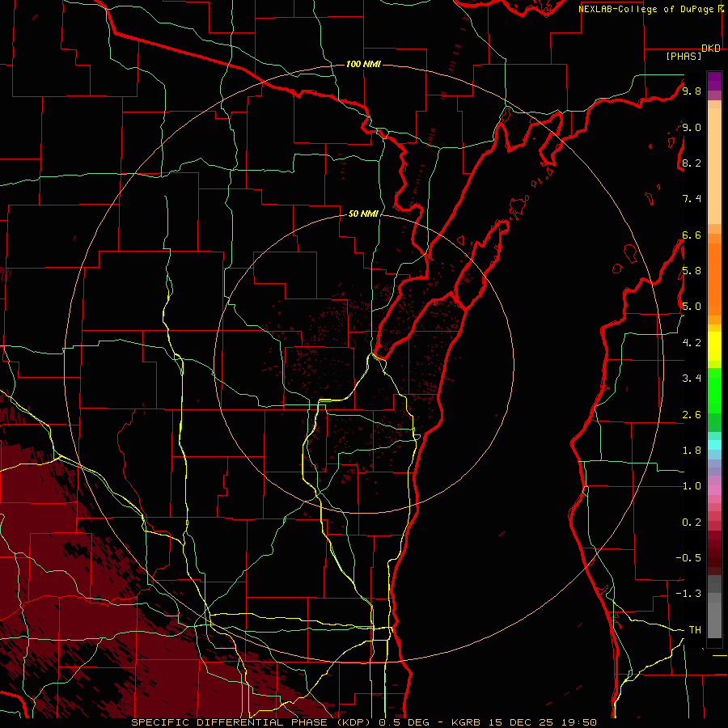Screen dimensions: 728x728
Task: Click the 3.4 scale label
Action: click(x=692, y=379)
